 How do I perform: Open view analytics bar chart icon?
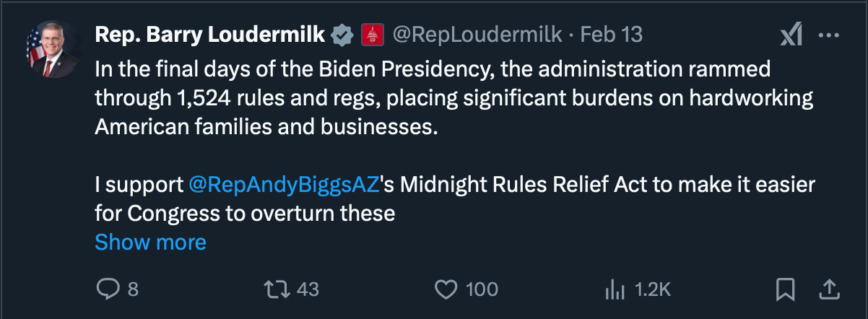pyautogui.click(x=615, y=289)
